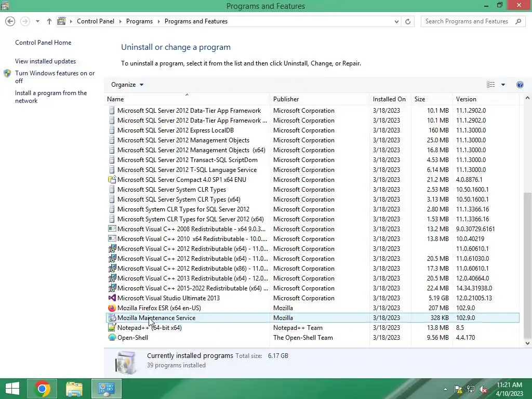The image size is (532, 399).
Task: Open File Explorer from taskbar
Action: [74, 389]
